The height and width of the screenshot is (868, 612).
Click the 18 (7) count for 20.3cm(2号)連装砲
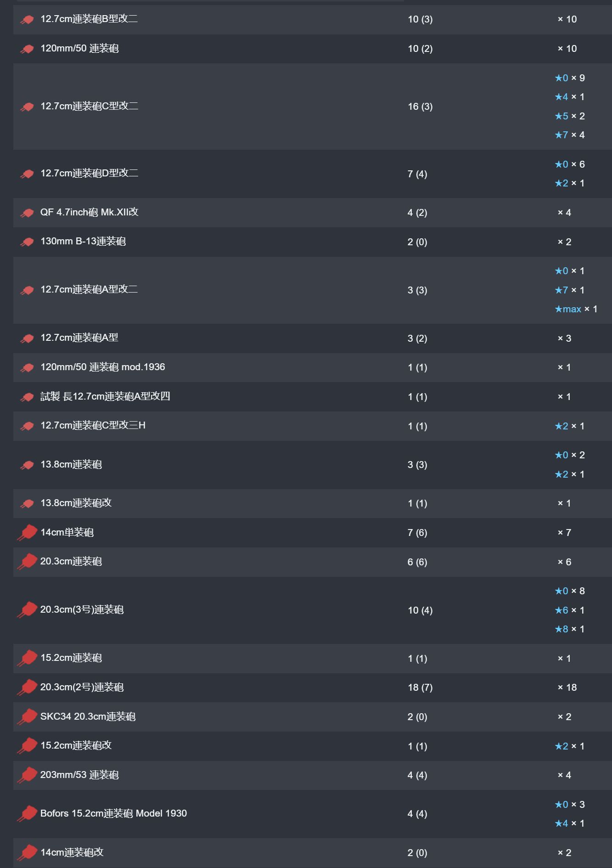tap(420, 688)
